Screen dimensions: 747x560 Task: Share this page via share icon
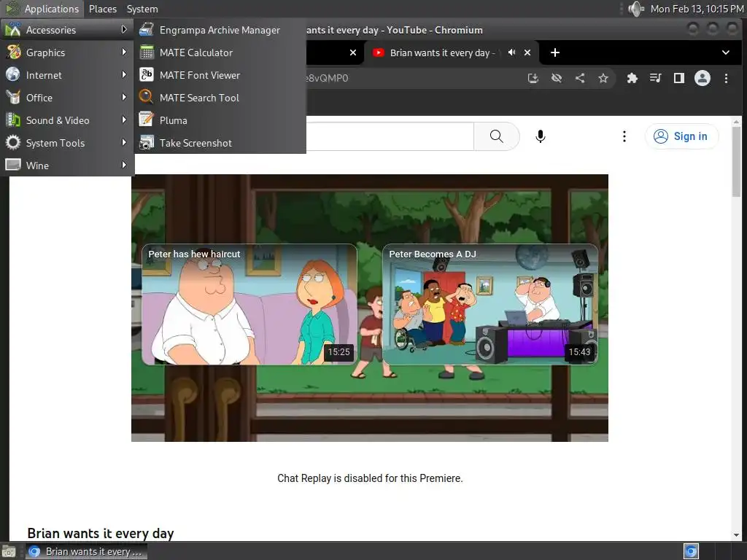tap(580, 78)
